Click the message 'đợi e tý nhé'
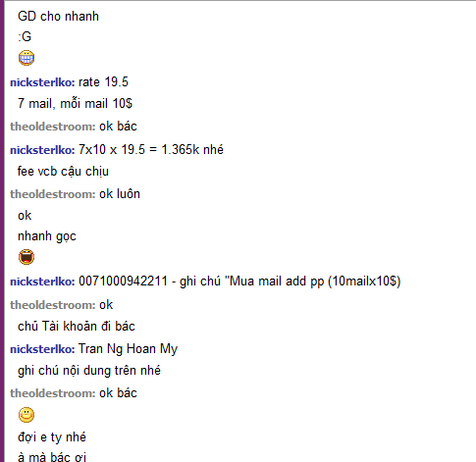Image resolution: width=476 pixels, height=462 pixels. 52,437
